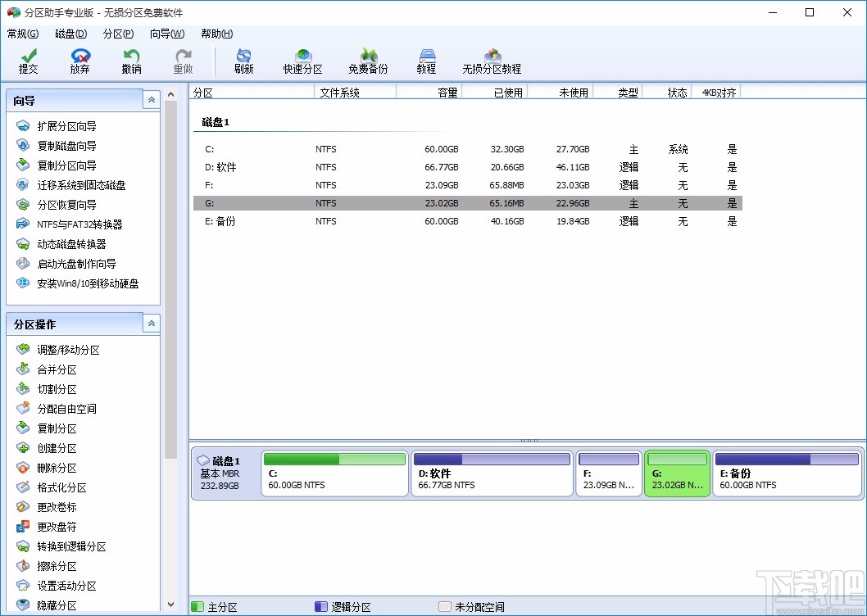867x616 pixels.
Task: Click sidebar scrollbar down arrow
Action: pos(170,605)
